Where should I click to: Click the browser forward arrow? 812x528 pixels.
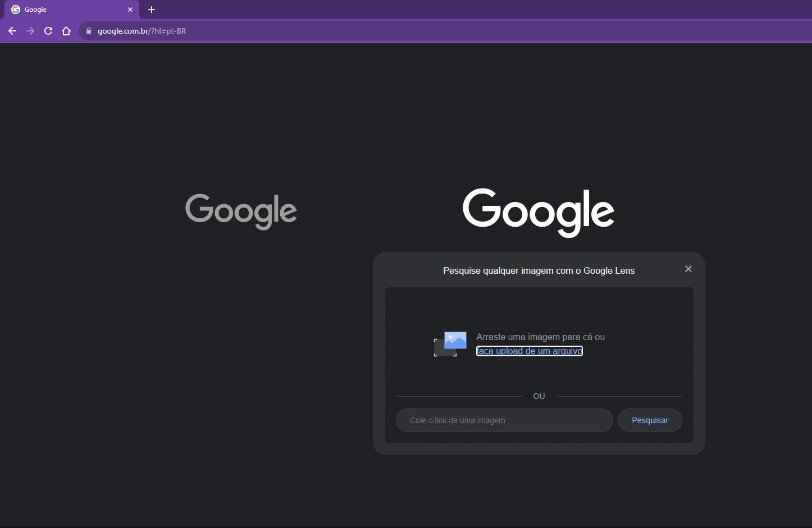(30, 31)
